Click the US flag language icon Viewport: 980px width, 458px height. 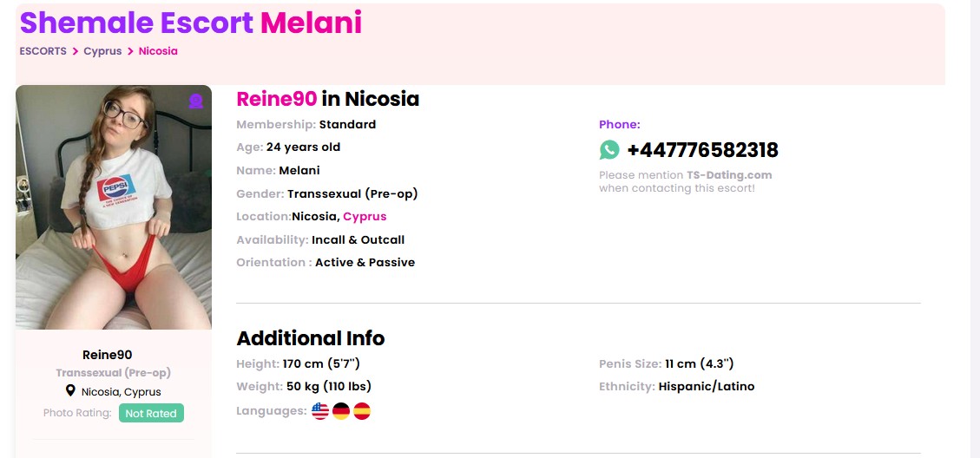(320, 411)
